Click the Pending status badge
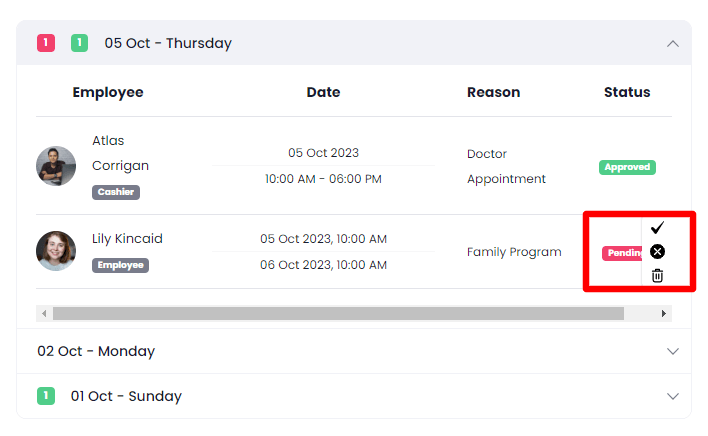 pos(622,253)
